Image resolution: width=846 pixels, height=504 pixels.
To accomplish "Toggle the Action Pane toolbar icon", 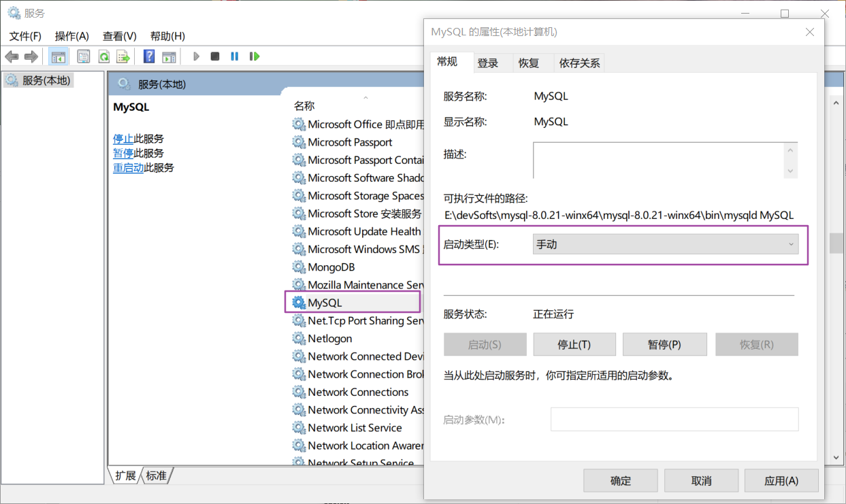I will [169, 56].
